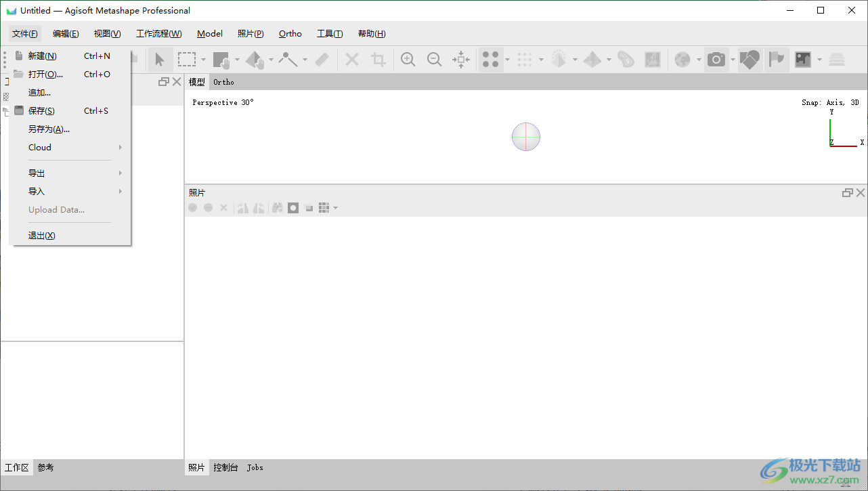Image resolution: width=868 pixels, height=491 pixels.
Task: Float the 照片 pane with undock button
Action: (847, 193)
